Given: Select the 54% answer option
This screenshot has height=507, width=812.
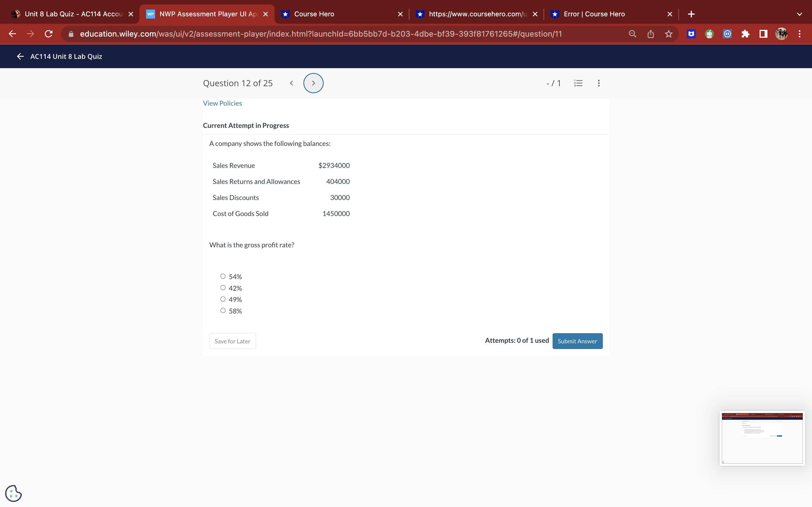Looking at the screenshot, I should tap(223, 276).
